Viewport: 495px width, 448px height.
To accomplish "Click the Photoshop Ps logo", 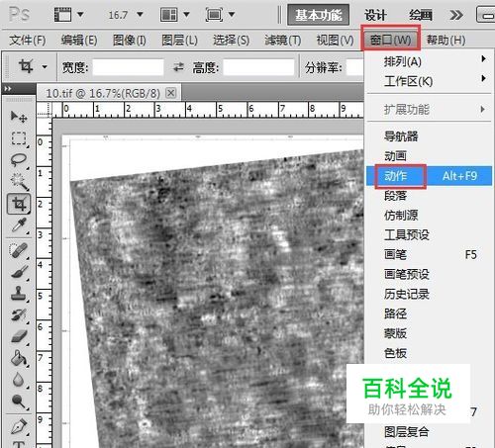I will (x=19, y=15).
